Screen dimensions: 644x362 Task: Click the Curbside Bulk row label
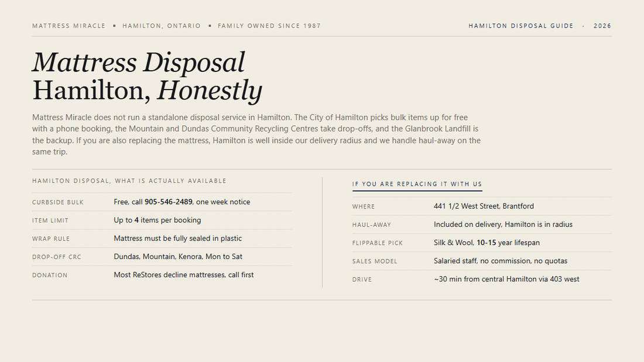[58, 202]
